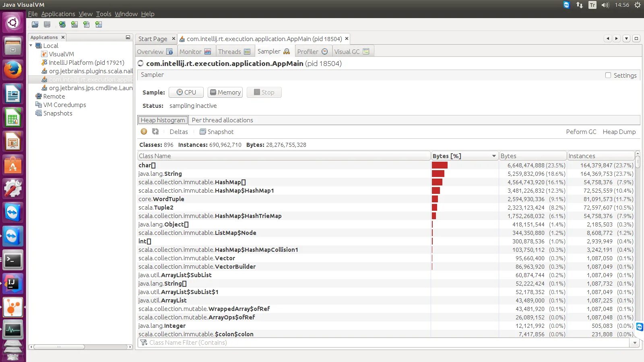This screenshot has width=644, height=362.
Task: Open the Applications menu
Action: [58, 14]
